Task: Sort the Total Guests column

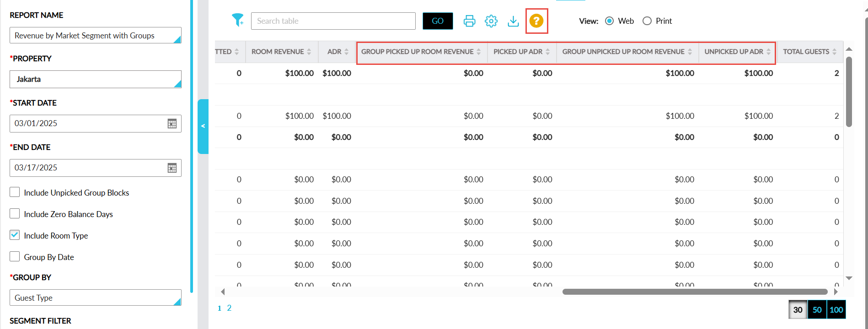Action: point(835,52)
